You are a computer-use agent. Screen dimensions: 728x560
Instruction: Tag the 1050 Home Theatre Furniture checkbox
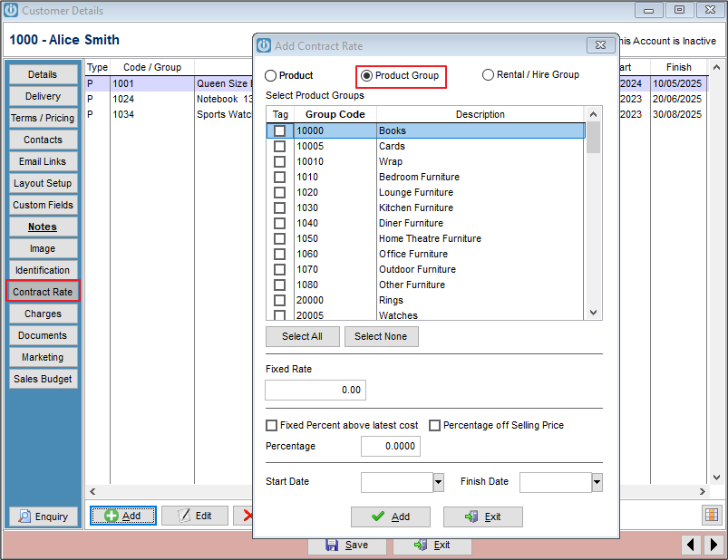point(279,238)
